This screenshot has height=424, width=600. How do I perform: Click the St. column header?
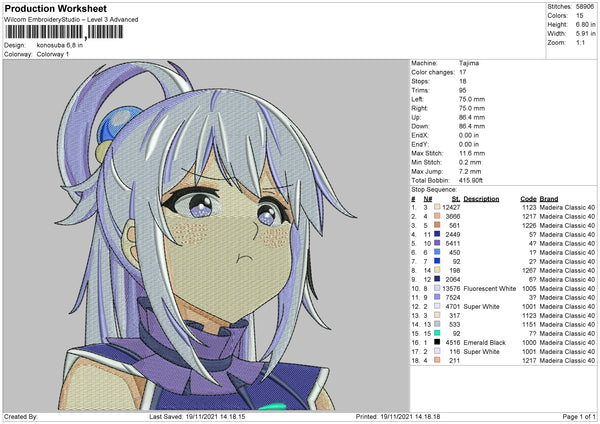(456, 199)
